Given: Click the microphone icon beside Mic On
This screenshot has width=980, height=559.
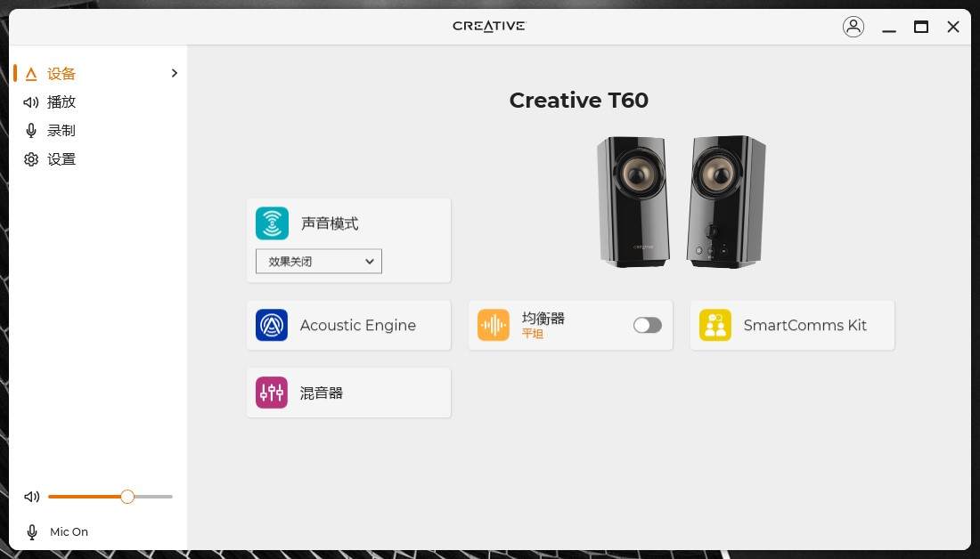Looking at the screenshot, I should click(x=31, y=532).
